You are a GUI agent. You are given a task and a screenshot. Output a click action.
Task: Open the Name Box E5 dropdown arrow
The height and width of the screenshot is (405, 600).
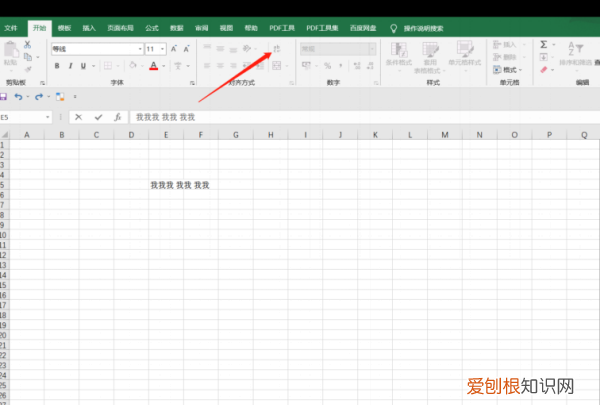click(x=47, y=117)
